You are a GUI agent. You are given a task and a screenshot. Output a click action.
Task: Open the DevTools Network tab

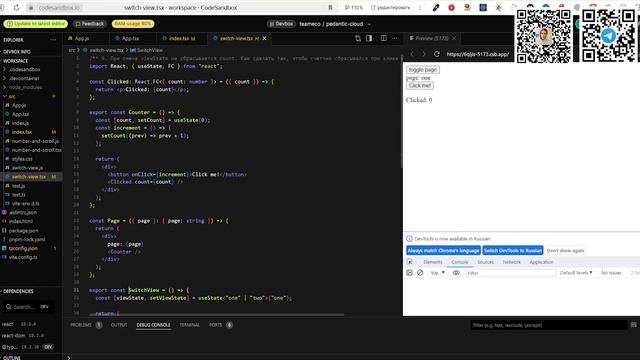pos(511,262)
